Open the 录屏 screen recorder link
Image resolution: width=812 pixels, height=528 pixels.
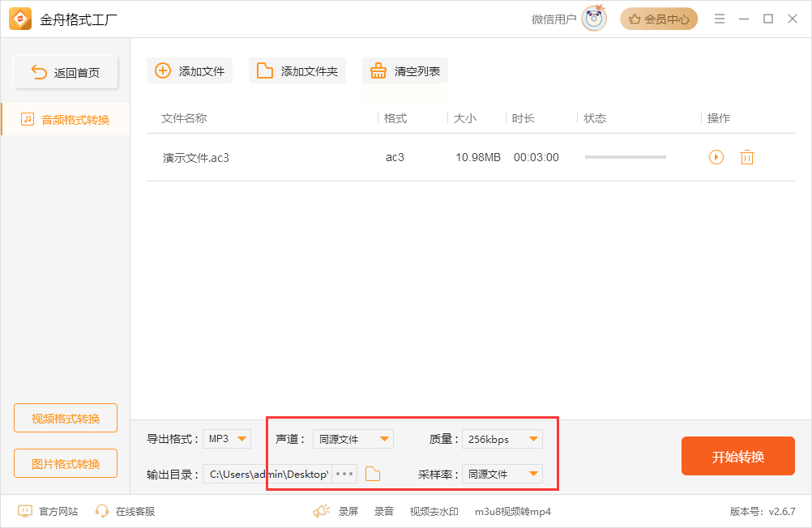[348, 512]
